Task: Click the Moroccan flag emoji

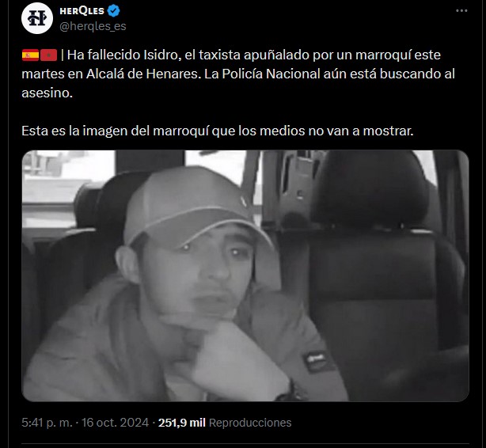Action: (x=48, y=55)
